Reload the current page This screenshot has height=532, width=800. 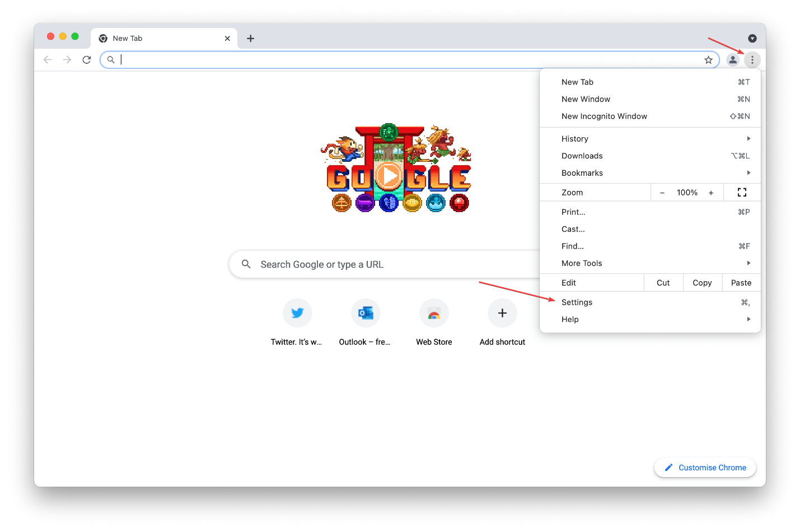86,59
